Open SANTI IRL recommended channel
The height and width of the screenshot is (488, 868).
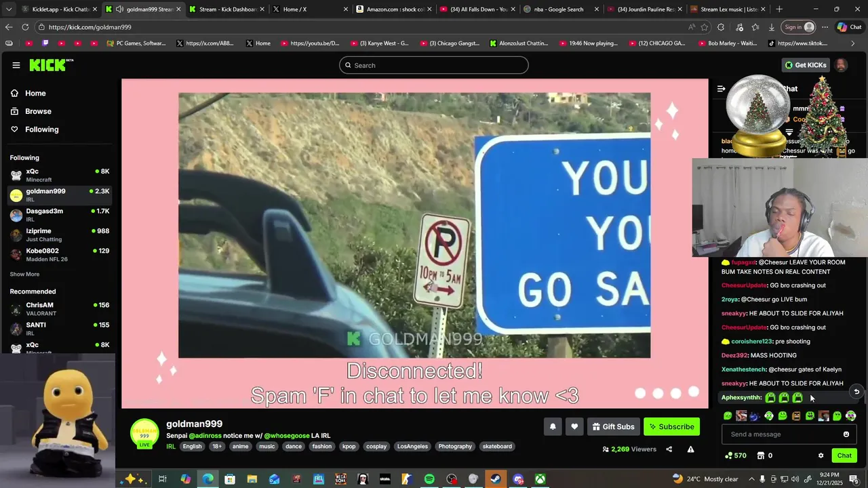tap(60, 329)
